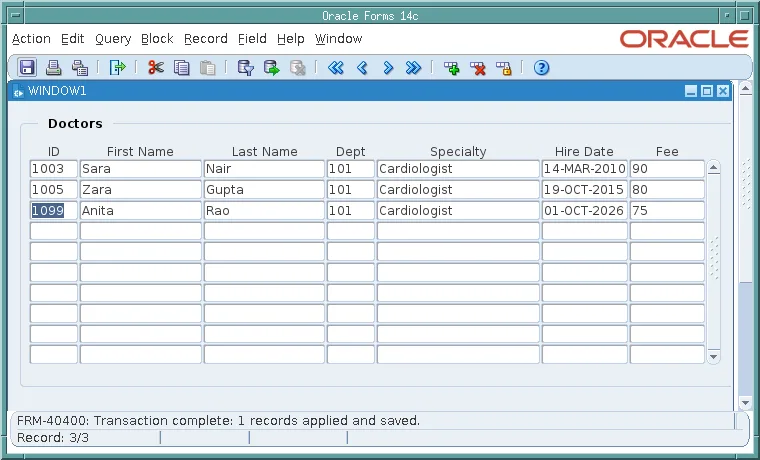Go to the previous record arrow
The height and width of the screenshot is (460, 760).
pyautogui.click(x=362, y=67)
